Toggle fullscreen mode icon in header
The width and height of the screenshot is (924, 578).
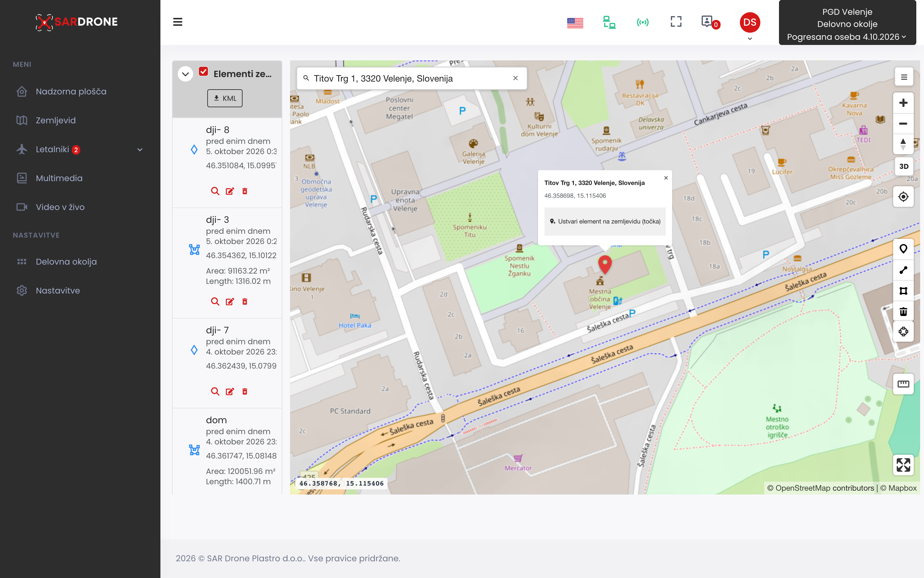click(676, 22)
